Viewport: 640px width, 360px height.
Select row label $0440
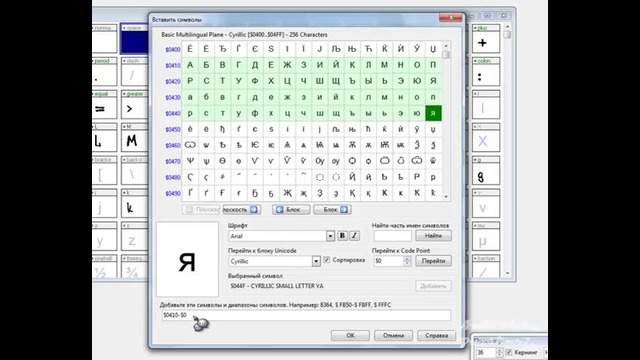coord(173,113)
